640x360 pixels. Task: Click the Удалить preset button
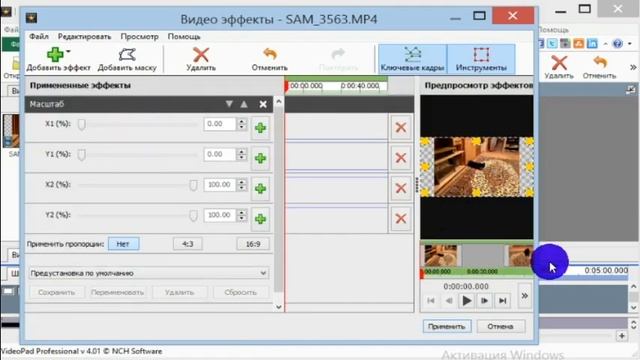pyautogui.click(x=179, y=292)
